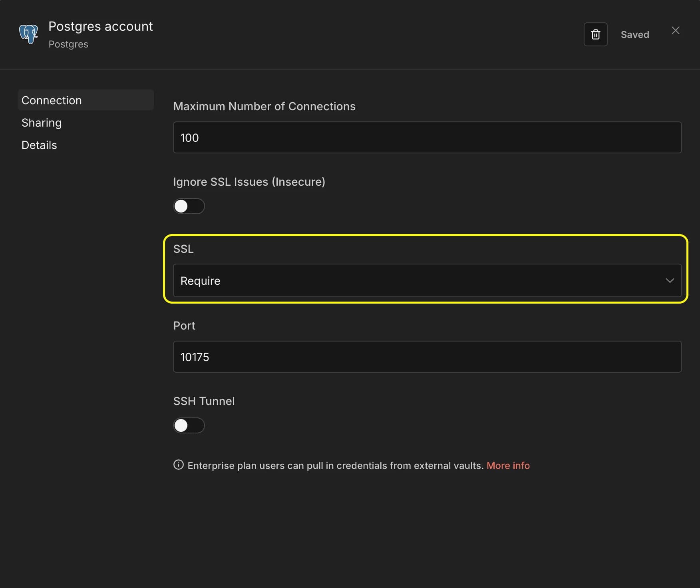Image resolution: width=700 pixels, height=588 pixels.
Task: Click the Saved status button
Action: 634,34
